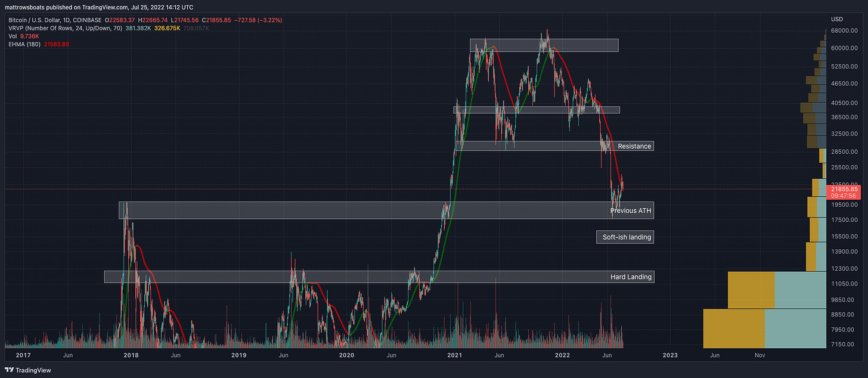Click the 'Nov' label on time axis
868x378 pixels.
click(x=760, y=355)
